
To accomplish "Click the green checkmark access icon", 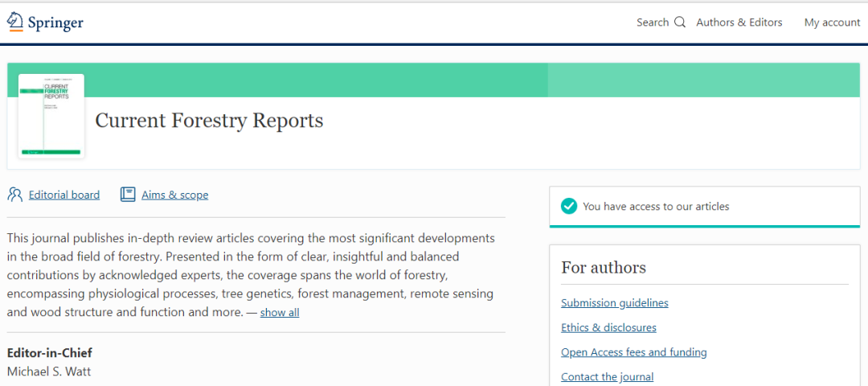I will click(569, 207).
